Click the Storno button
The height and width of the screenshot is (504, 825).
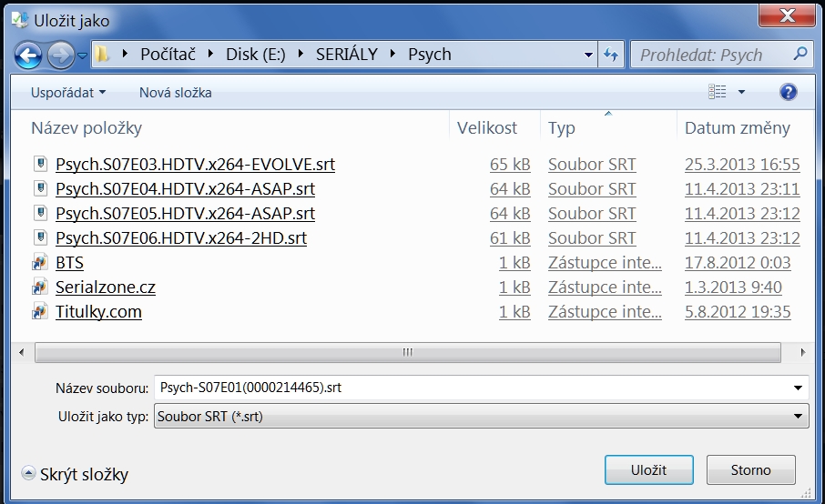click(750, 470)
